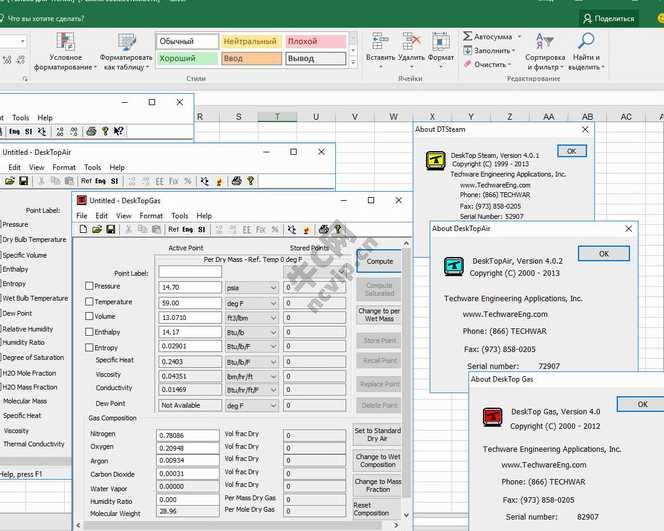The width and height of the screenshot is (664, 531).
Task: Click the Compute button in DeskTopGas
Action: tap(379, 261)
